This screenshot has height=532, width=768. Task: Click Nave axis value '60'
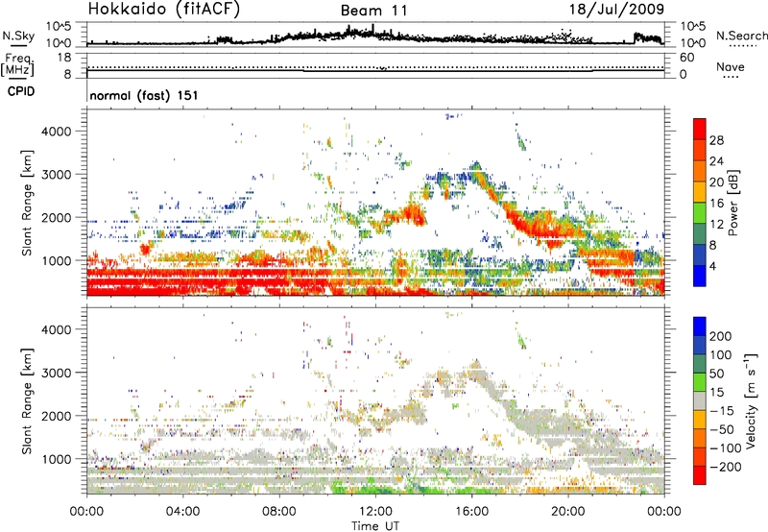click(686, 58)
